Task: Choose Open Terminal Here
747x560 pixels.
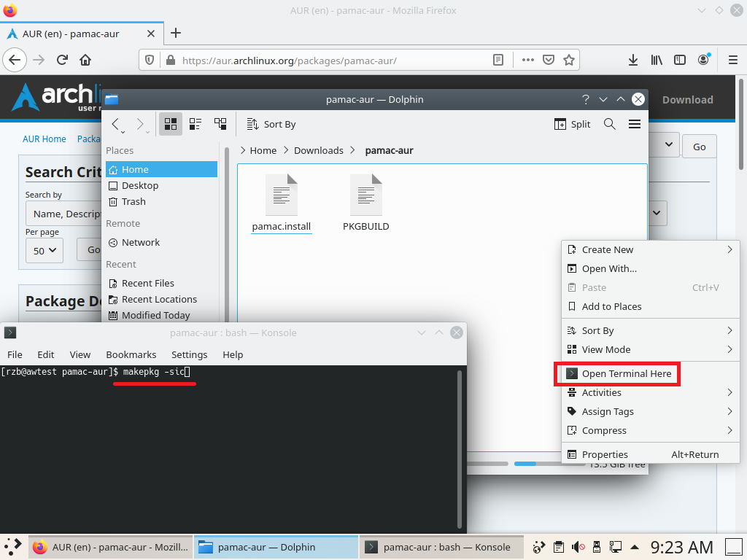Action: [x=650, y=374]
